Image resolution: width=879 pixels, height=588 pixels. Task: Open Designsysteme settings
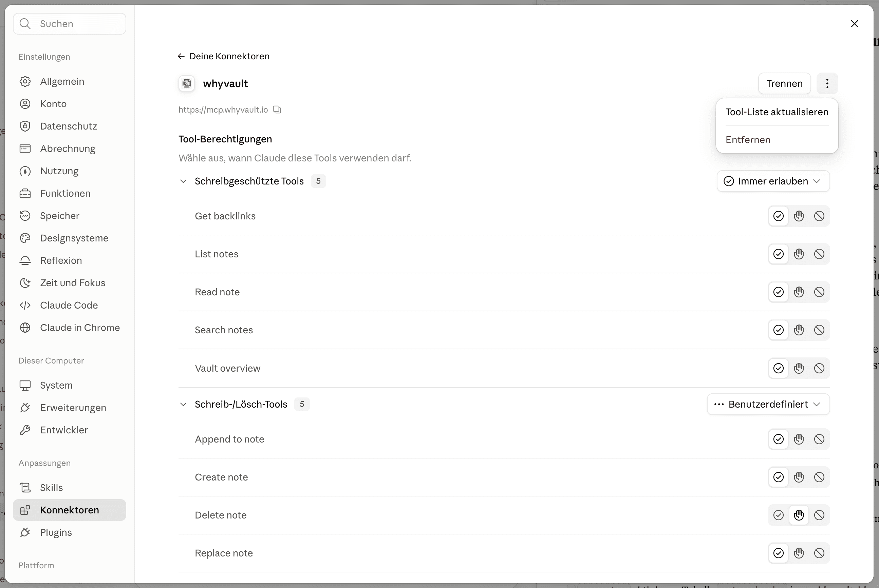(70, 238)
